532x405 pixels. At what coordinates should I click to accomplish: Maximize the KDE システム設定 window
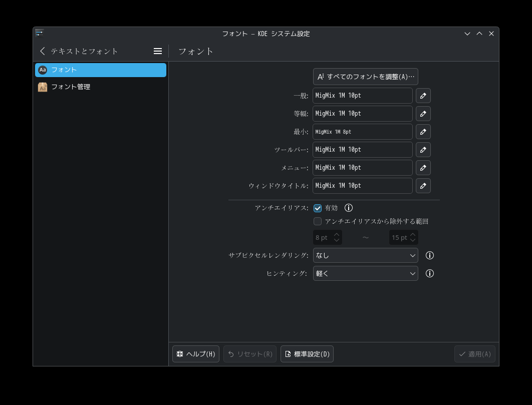tap(479, 34)
